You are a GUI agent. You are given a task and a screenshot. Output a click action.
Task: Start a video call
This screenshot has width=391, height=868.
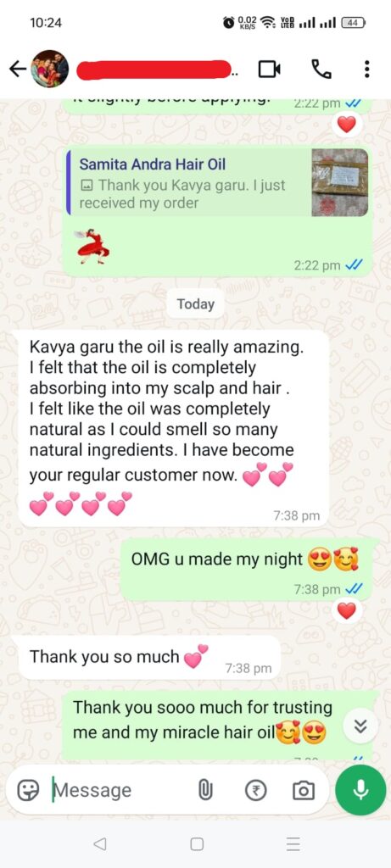point(269,70)
